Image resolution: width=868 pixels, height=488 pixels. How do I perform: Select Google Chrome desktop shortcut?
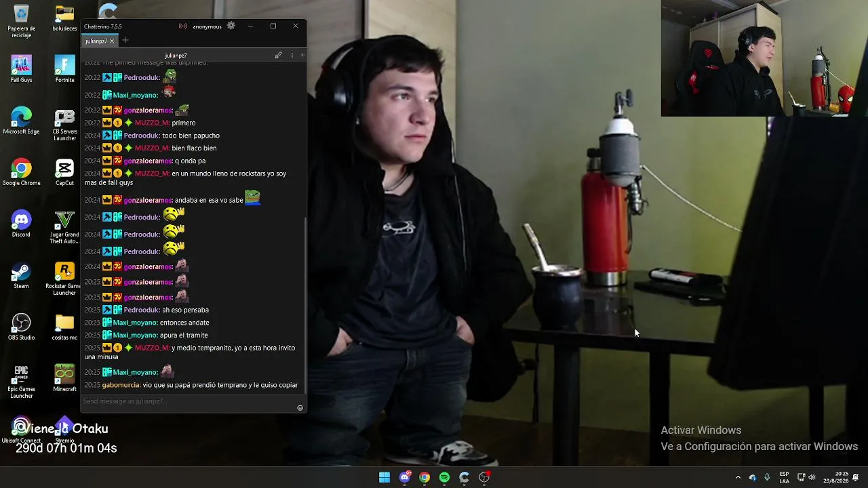point(21,172)
